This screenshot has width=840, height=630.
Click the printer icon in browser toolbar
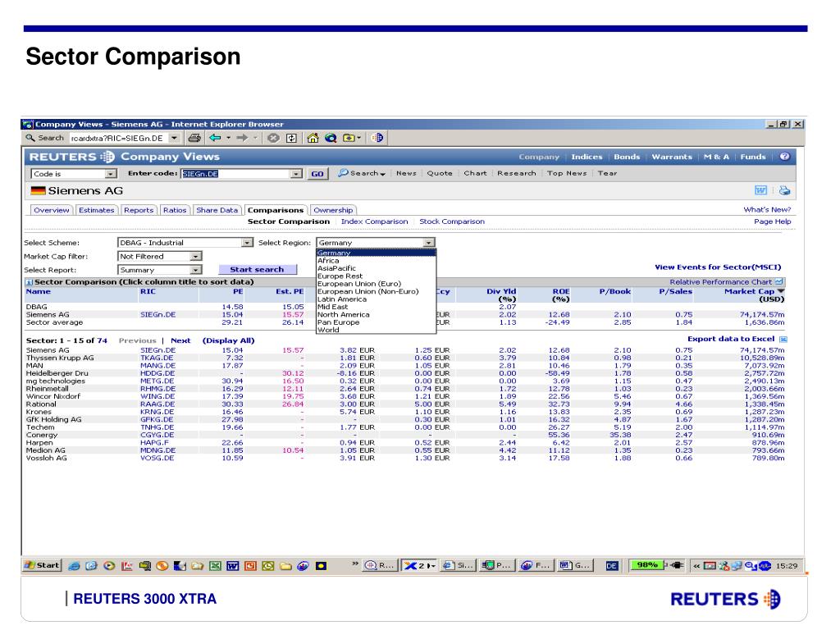tap(194, 138)
